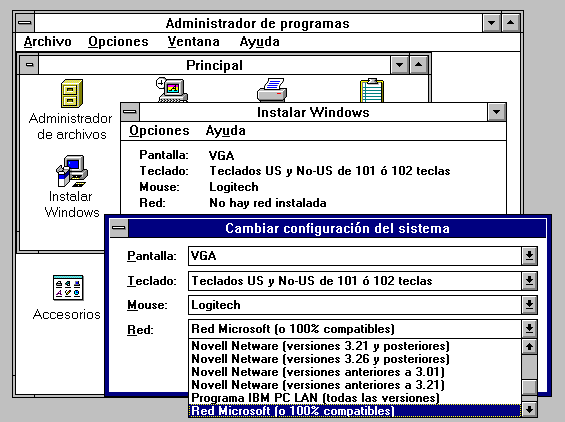This screenshot has height=422, width=565.
Task: Click the Red list scroll down arrow
Action: (529, 409)
